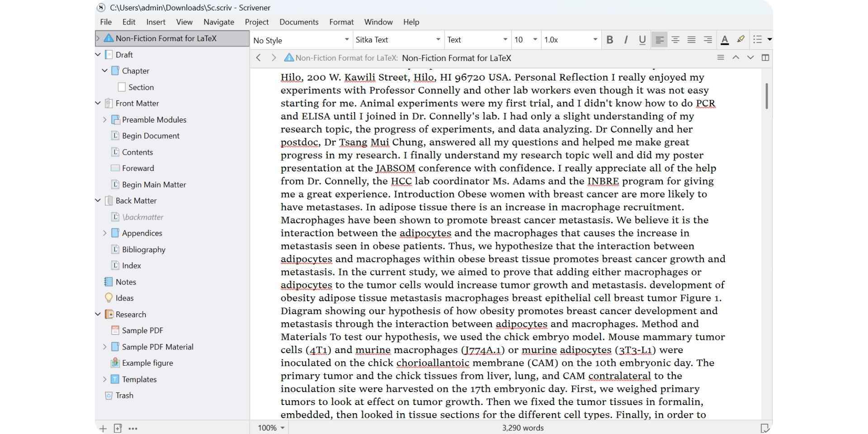Apply underline formatting

click(642, 40)
